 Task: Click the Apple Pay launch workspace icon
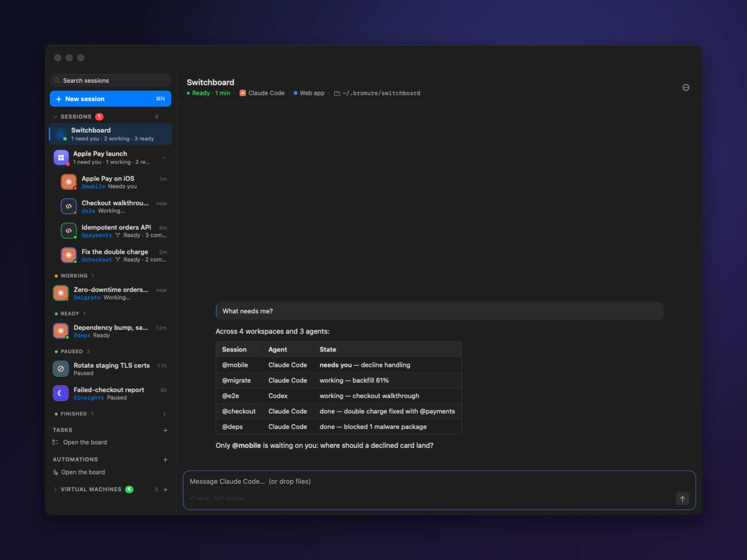(61, 158)
